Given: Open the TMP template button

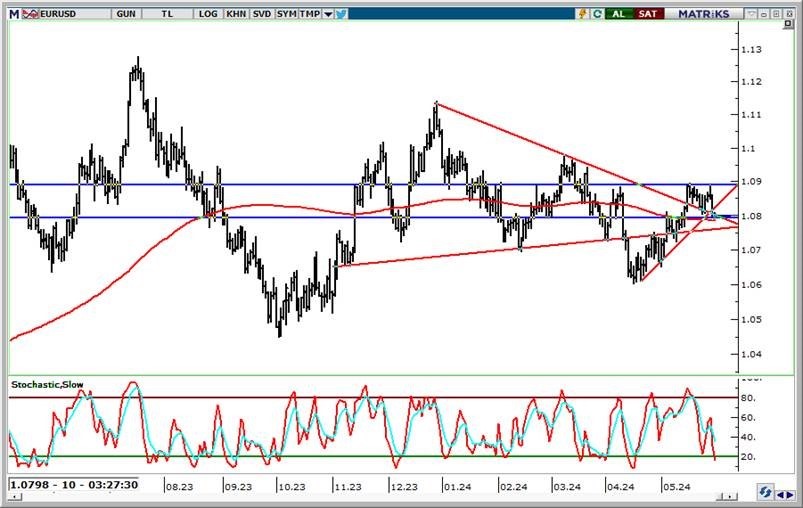Looking at the screenshot, I should pyautogui.click(x=310, y=14).
